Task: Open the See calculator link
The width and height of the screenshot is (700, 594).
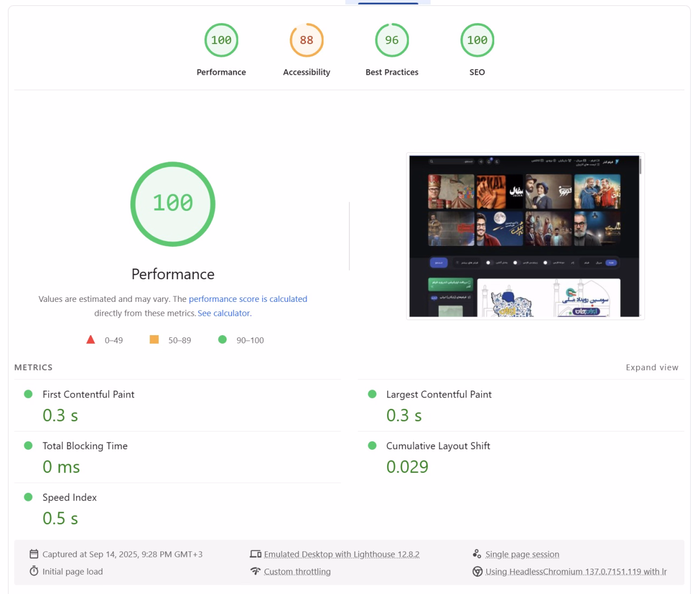Action: (x=224, y=313)
